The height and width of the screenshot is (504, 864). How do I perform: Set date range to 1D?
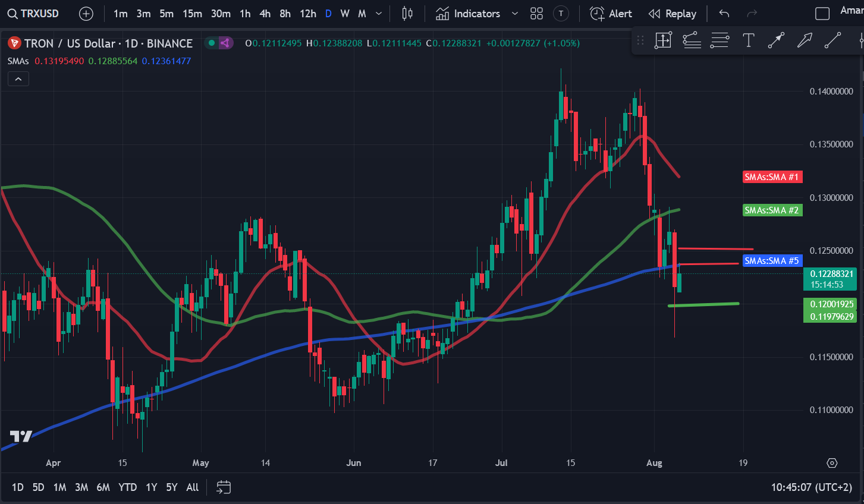18,487
